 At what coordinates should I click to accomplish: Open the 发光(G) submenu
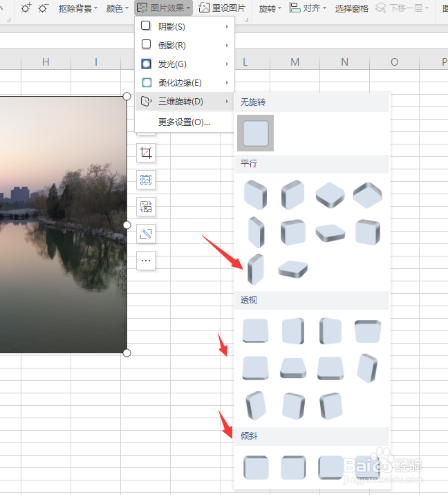[185, 64]
